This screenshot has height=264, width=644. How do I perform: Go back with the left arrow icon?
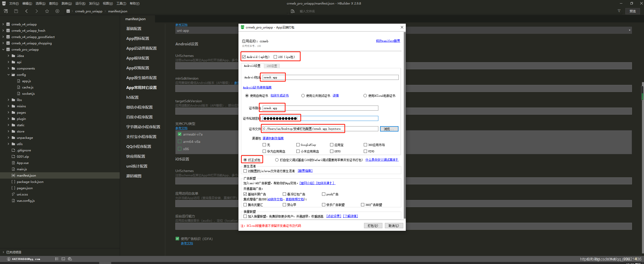pyautogui.click(x=26, y=11)
